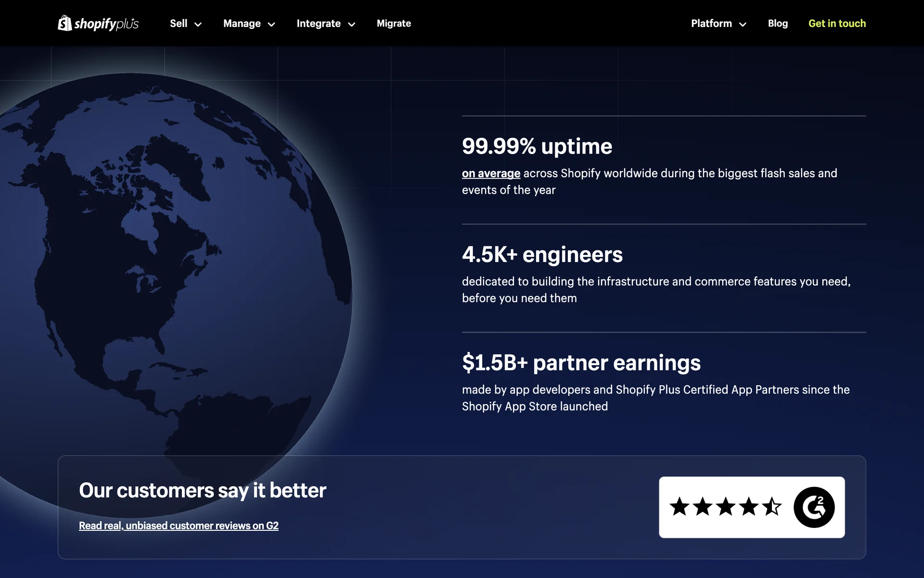924x578 pixels.
Task: Click the G2 round logo icon
Action: [x=814, y=507]
